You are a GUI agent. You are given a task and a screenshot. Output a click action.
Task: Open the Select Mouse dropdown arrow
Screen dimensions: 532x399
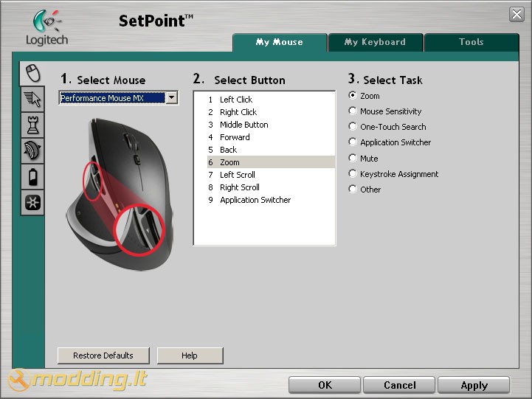pyautogui.click(x=172, y=98)
